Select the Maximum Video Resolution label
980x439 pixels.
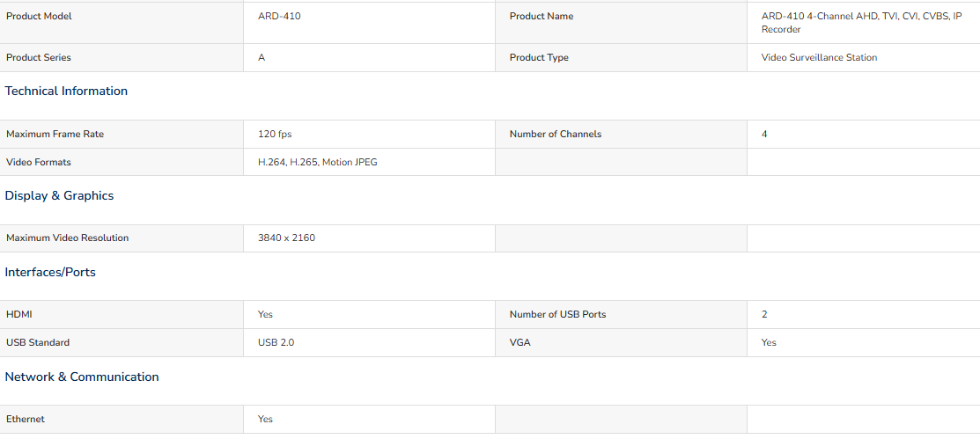point(68,238)
